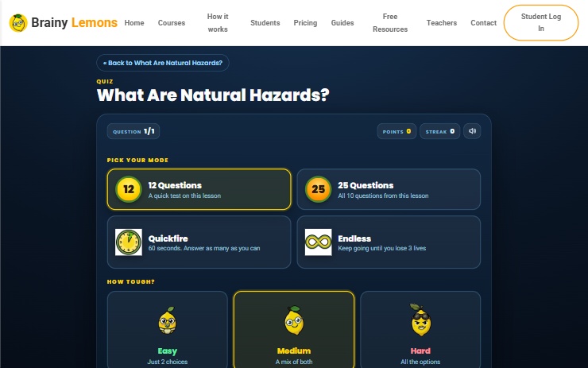Open the Contact page

[483, 23]
